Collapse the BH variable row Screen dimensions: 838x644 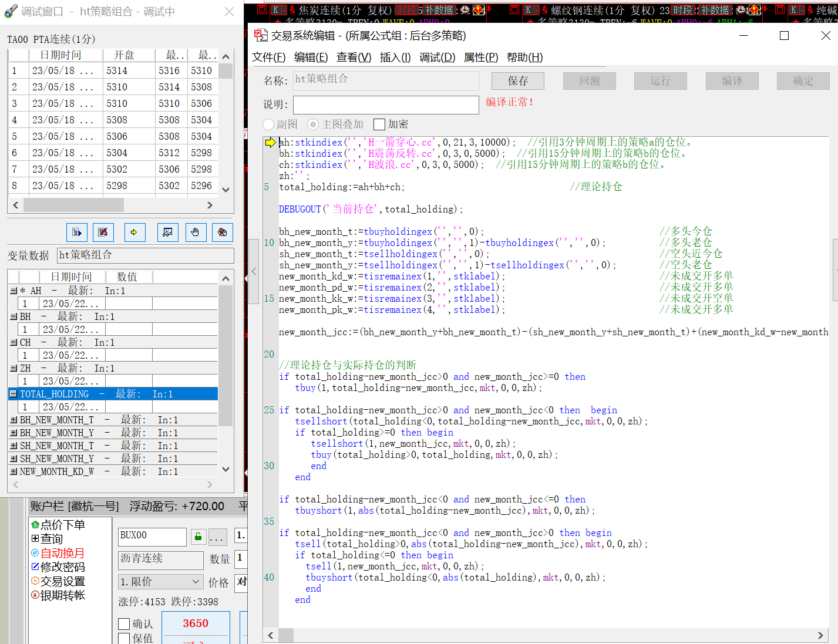[14, 316]
